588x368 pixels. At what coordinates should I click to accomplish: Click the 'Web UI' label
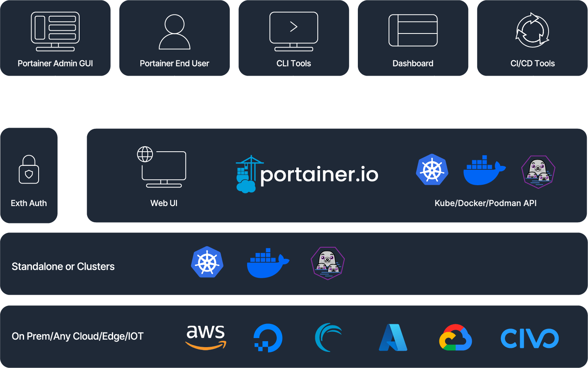tap(164, 203)
